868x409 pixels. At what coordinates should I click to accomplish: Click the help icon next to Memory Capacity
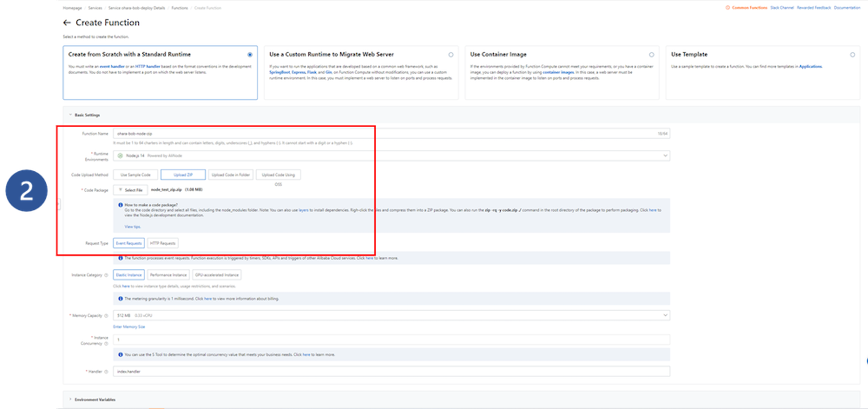click(106, 314)
